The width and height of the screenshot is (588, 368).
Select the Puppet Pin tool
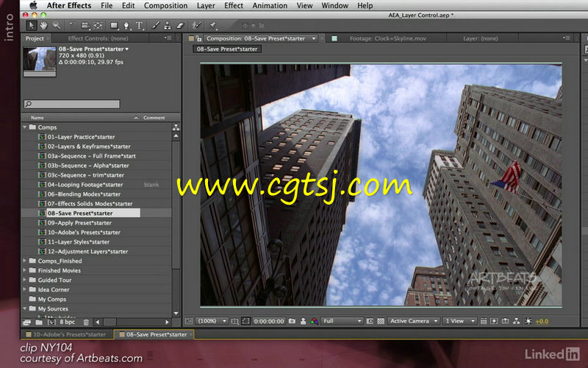point(213,26)
